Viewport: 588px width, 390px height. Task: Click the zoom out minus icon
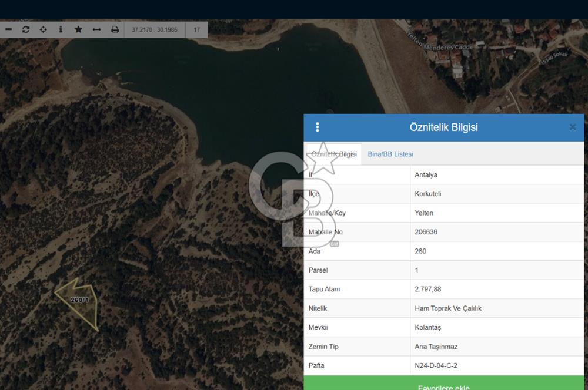8,29
